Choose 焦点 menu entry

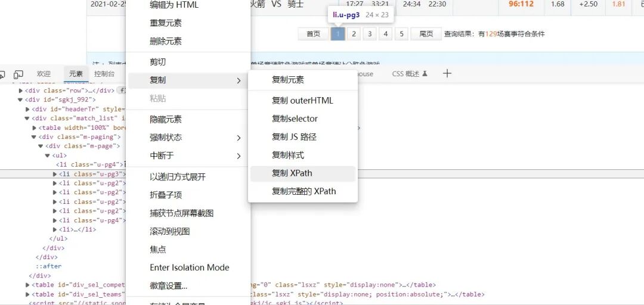(157, 249)
